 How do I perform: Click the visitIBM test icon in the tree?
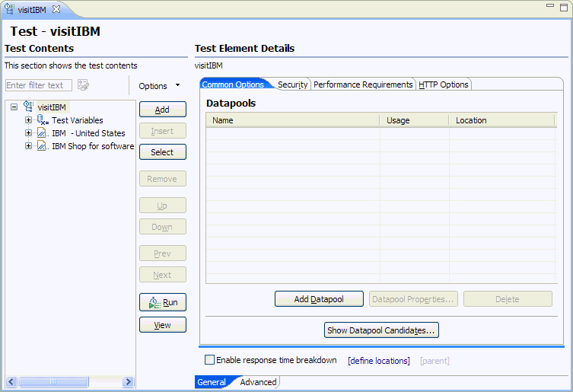click(28, 107)
